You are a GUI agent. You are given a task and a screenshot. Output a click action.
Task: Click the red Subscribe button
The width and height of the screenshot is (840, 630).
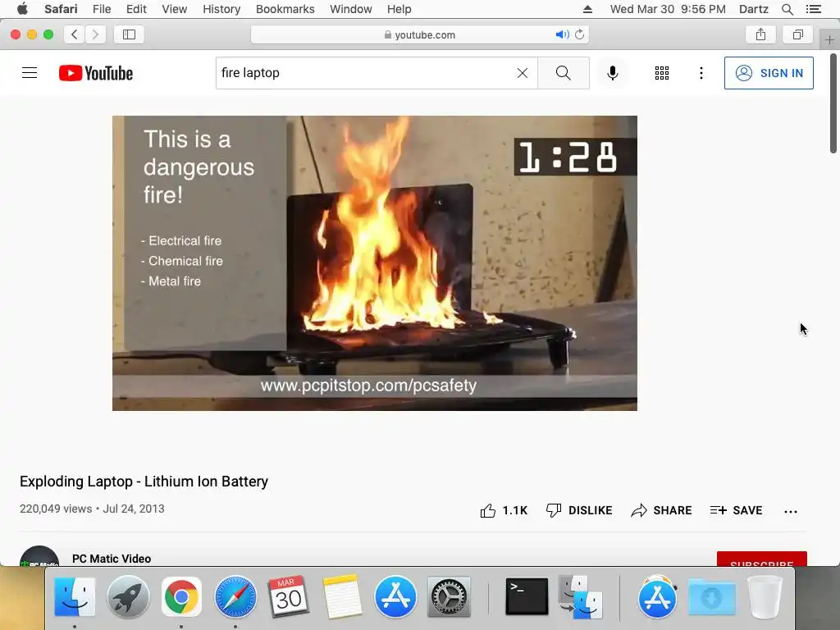(762, 559)
